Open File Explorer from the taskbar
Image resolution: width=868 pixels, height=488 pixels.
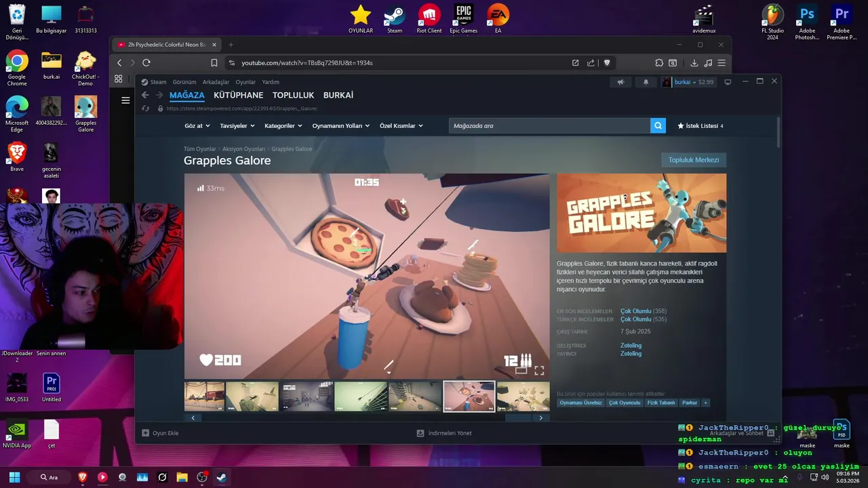(x=182, y=477)
